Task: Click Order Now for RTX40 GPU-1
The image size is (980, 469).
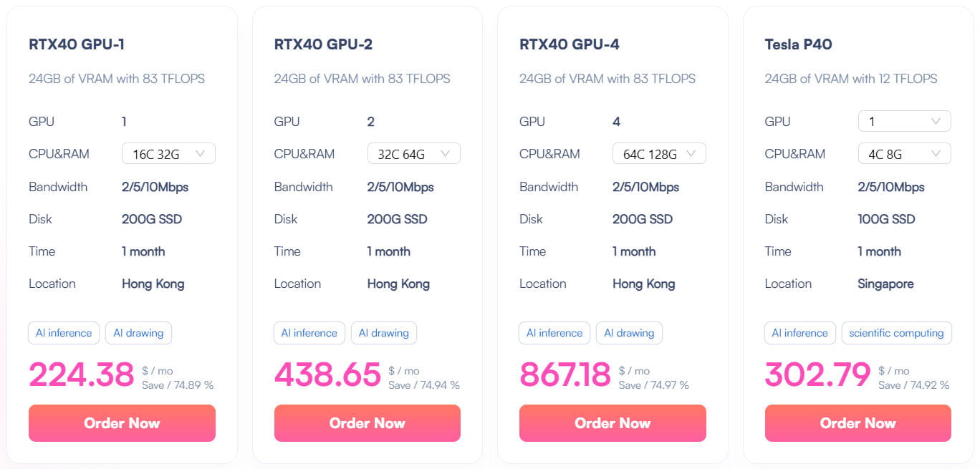Action: pyautogui.click(x=122, y=423)
